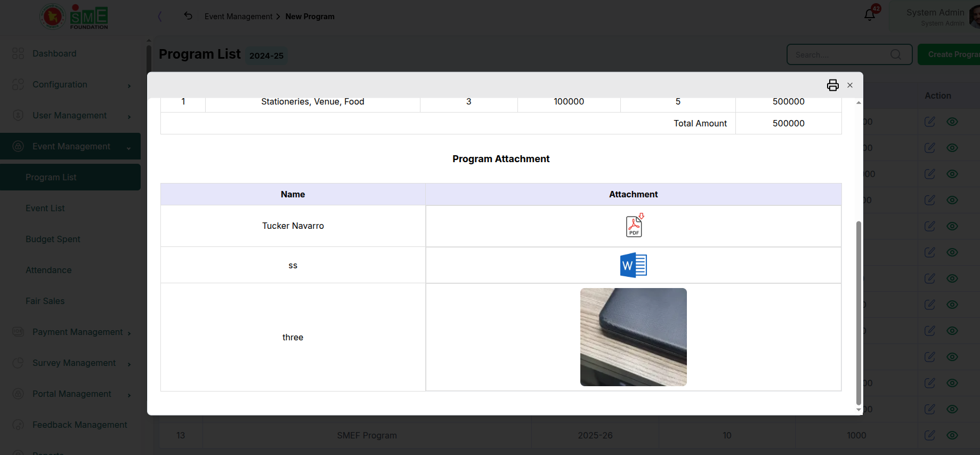
Task: Click the Payment Management sidebar icon
Action: click(x=18, y=332)
